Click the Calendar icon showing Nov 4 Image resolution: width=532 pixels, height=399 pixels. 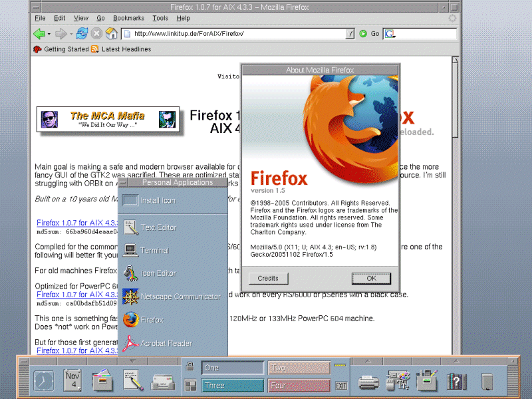point(72,381)
